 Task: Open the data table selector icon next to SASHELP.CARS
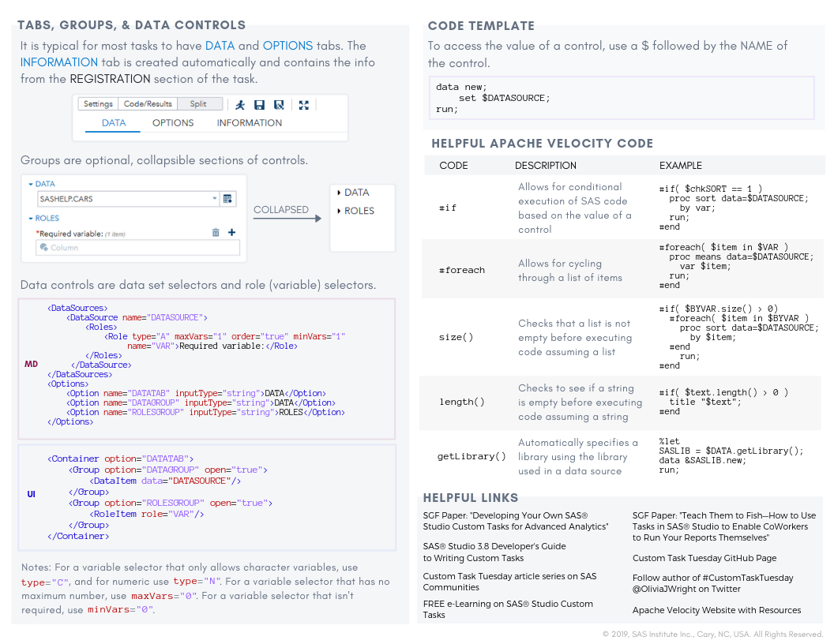pos(227,198)
